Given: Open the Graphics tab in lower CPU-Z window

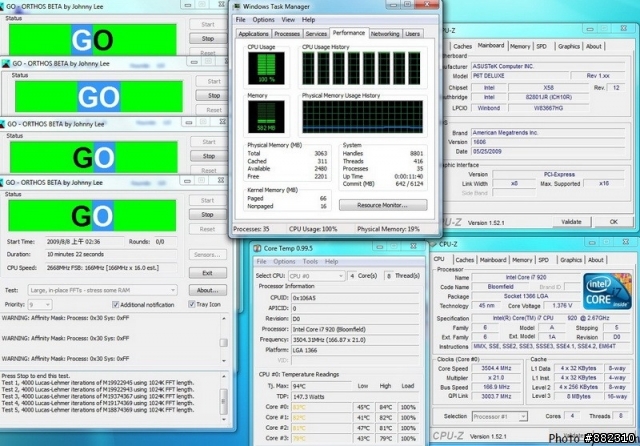Looking at the screenshot, I should point(571,260).
